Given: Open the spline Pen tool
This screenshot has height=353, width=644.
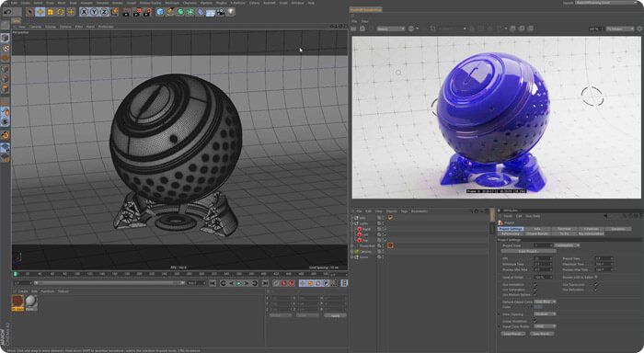Looking at the screenshot, I should click(x=170, y=12).
